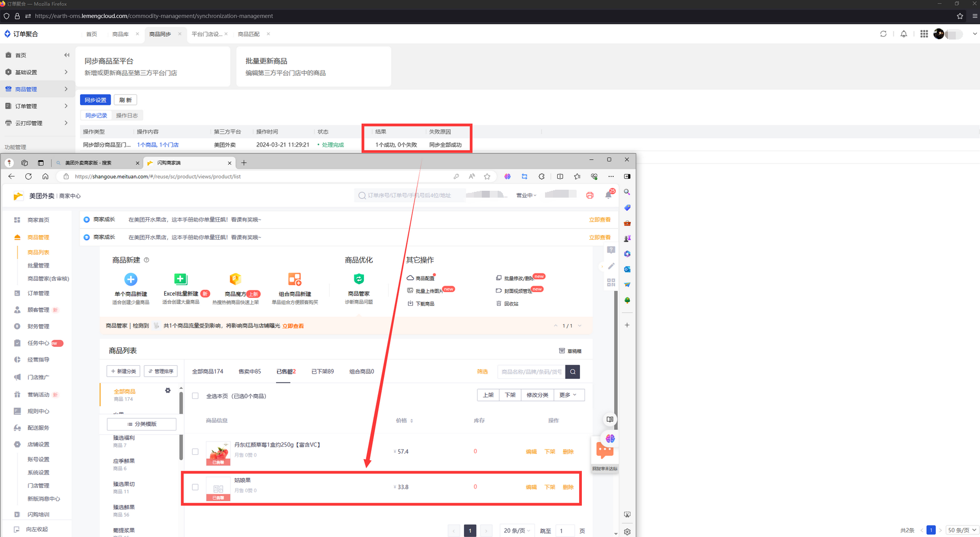980x537 pixels.
Task: Open the Edge more options menu
Action: [611, 177]
